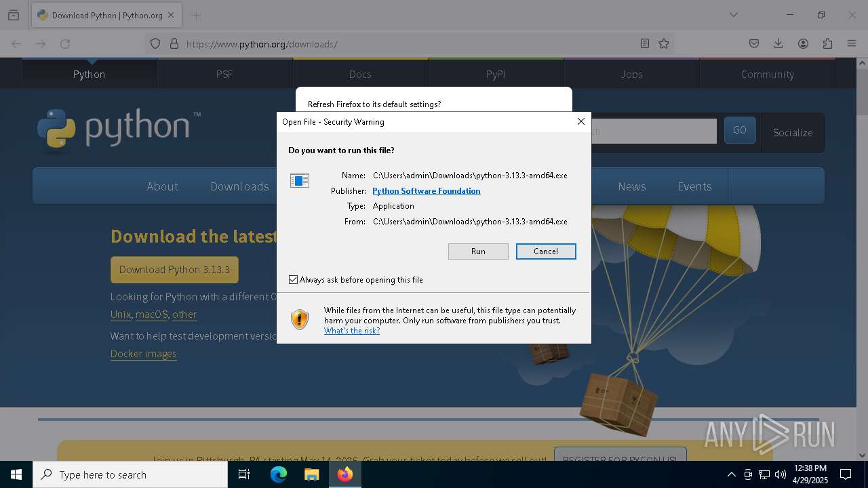Open the Extensions puzzle icon

click(x=827, y=43)
